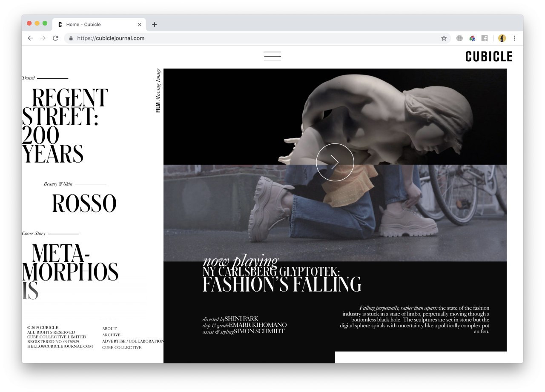Open the Chrome profile avatar
Viewport: 545px width, 392px height.
pyautogui.click(x=502, y=38)
